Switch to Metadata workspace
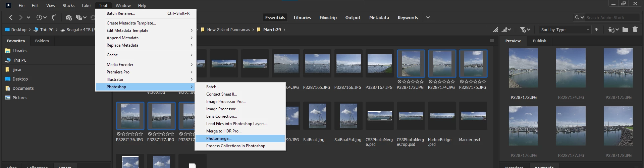 tap(379, 17)
